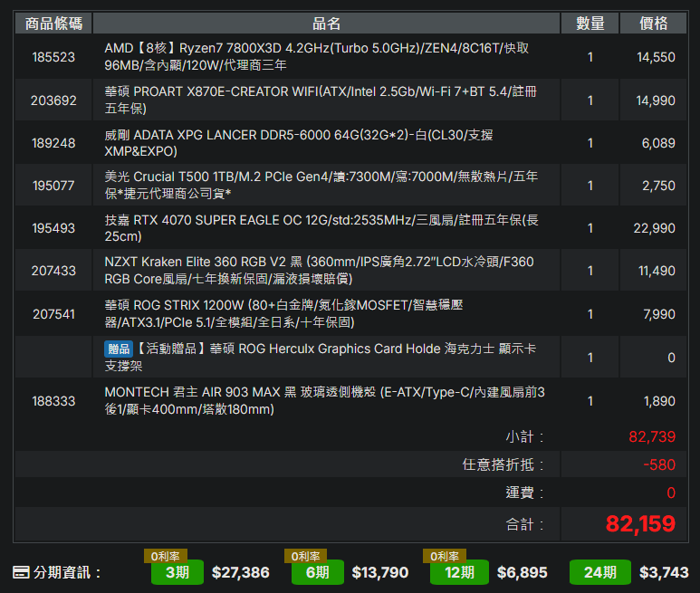
Task: Choose the 12期 installment button
Action: (459, 572)
